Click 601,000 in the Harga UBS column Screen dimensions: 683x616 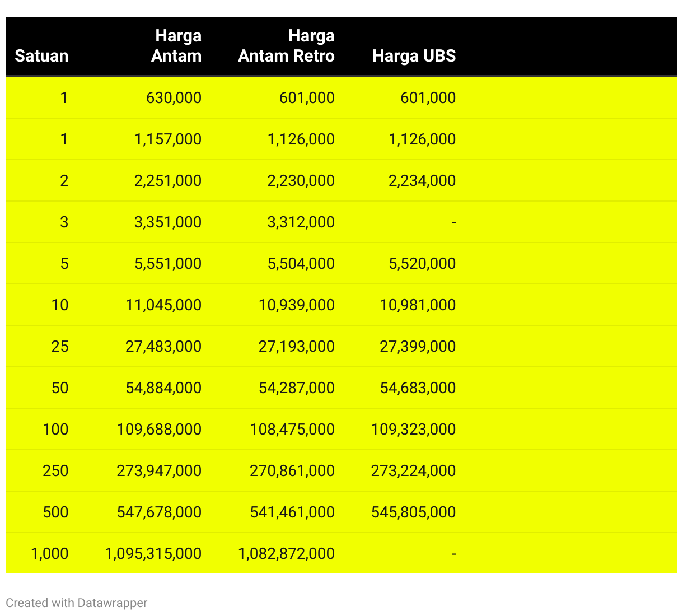tap(428, 98)
